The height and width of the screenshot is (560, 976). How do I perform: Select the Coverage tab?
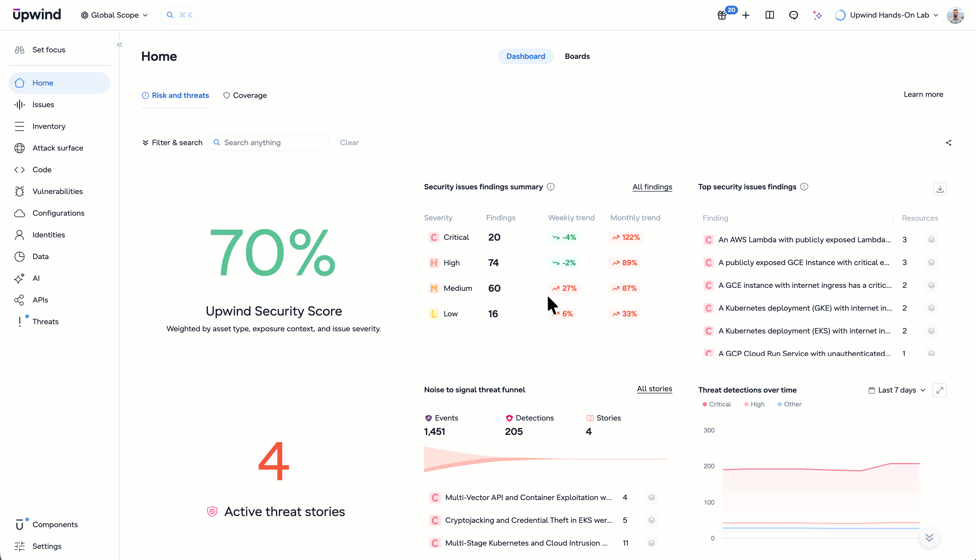point(245,96)
